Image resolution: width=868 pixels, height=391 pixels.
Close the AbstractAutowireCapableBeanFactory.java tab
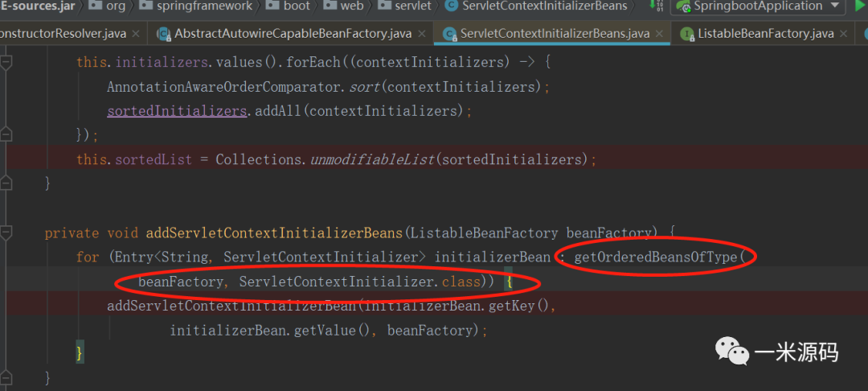click(424, 34)
